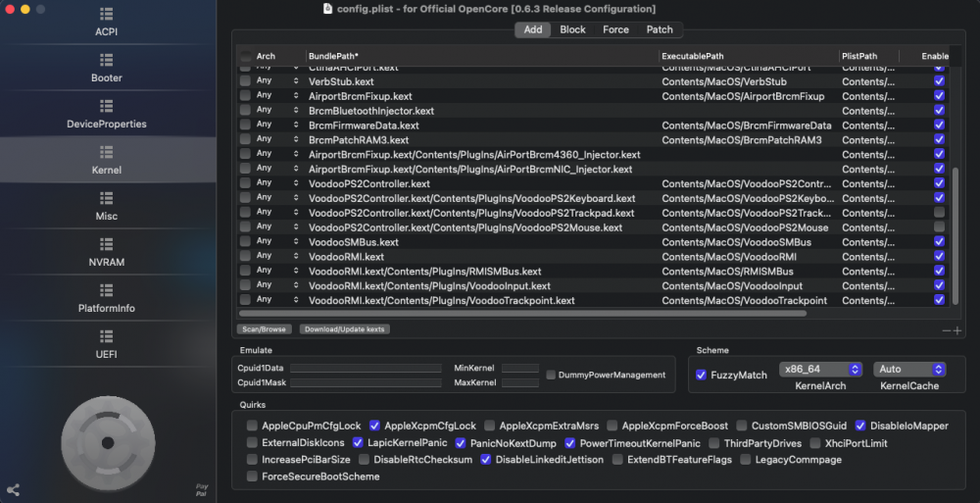Screen dimensions: 980x503
Task: Click the Arch column header
Action: pyautogui.click(x=266, y=56)
